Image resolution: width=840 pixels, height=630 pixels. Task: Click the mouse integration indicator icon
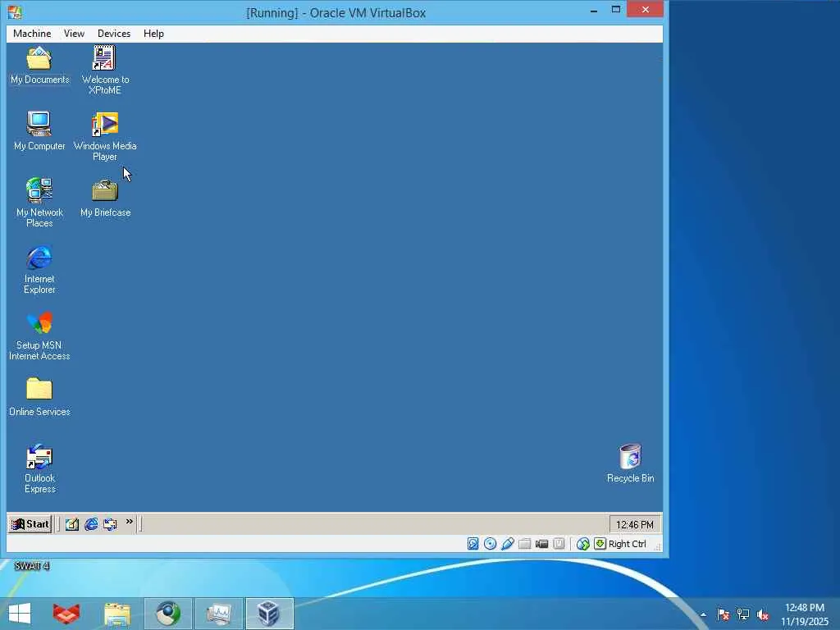click(x=583, y=544)
